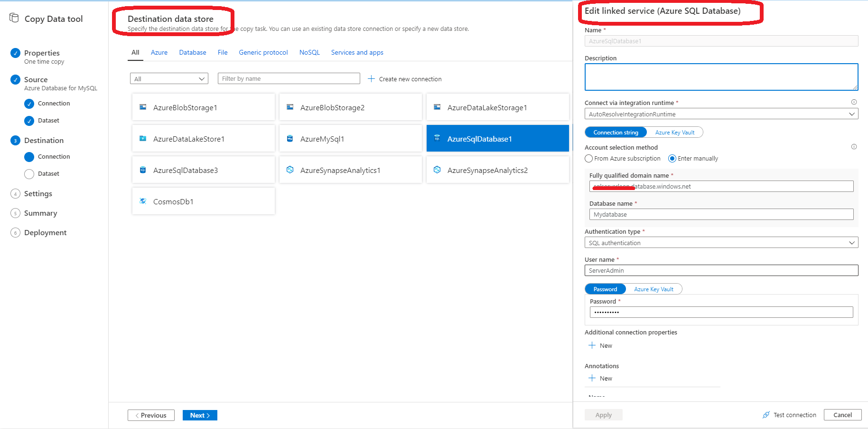Viewport: 868px width, 429px height.
Task: Click the plus icon for Create new connection
Action: tap(371, 79)
